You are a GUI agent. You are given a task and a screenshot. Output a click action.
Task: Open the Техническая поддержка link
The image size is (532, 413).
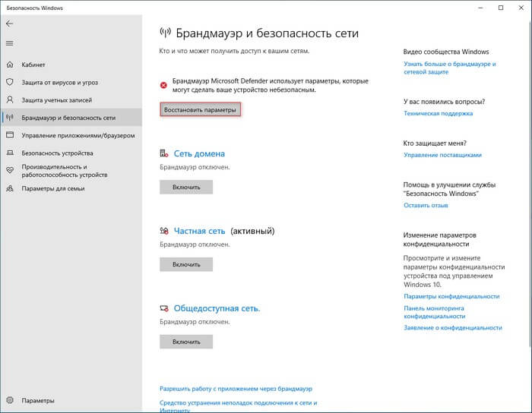coord(438,113)
